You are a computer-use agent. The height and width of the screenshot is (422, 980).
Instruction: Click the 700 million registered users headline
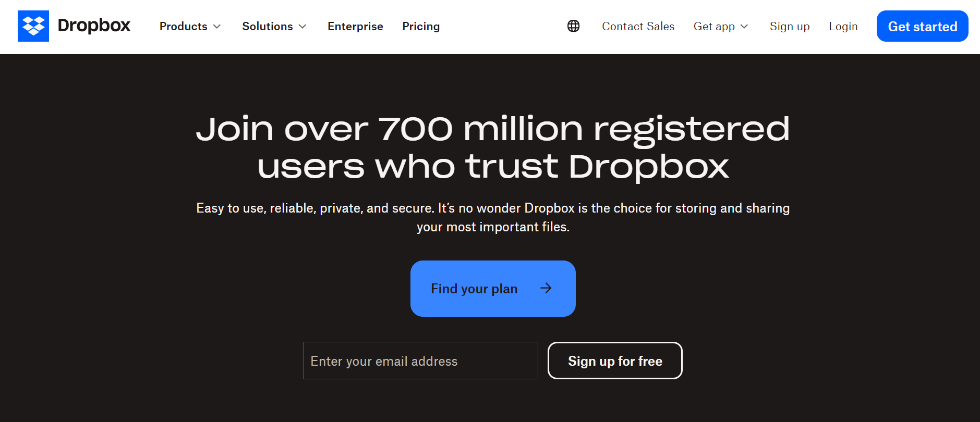click(493, 147)
